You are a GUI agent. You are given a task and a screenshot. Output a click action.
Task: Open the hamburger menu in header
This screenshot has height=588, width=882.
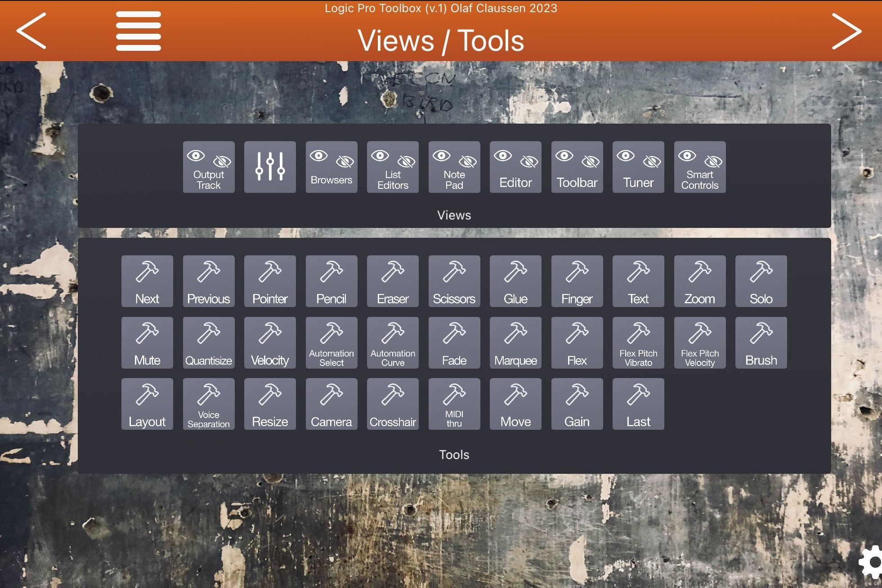click(138, 31)
